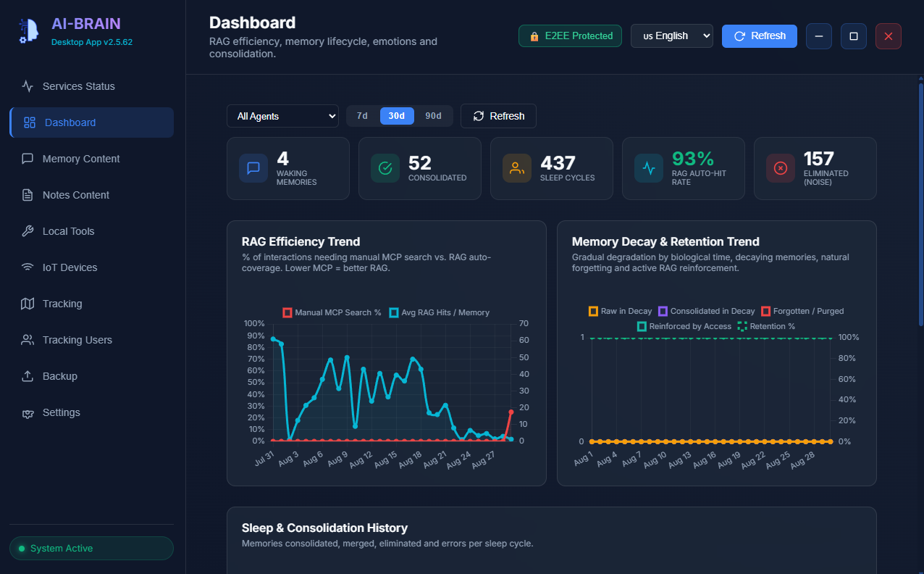The height and width of the screenshot is (574, 924).
Task: Click the Memory Decay & Retention Trend title
Action: click(x=665, y=241)
